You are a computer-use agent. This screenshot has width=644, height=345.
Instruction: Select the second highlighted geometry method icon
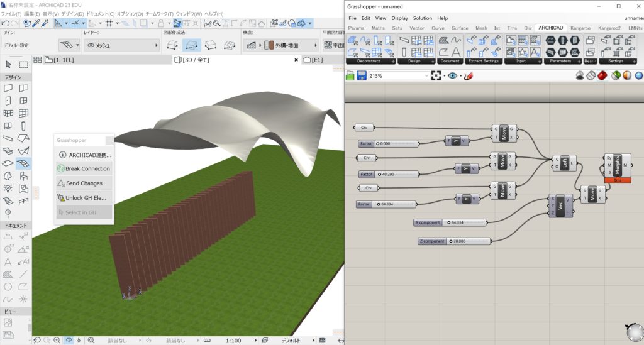point(191,45)
